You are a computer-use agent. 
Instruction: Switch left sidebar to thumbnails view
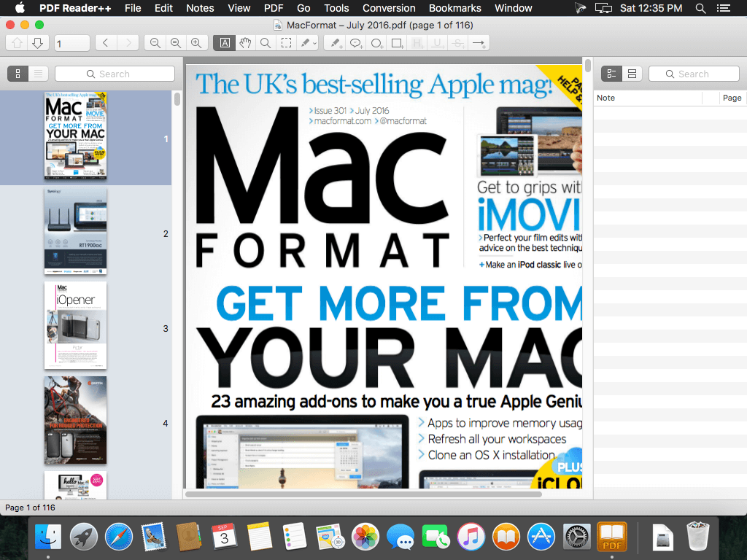click(18, 74)
